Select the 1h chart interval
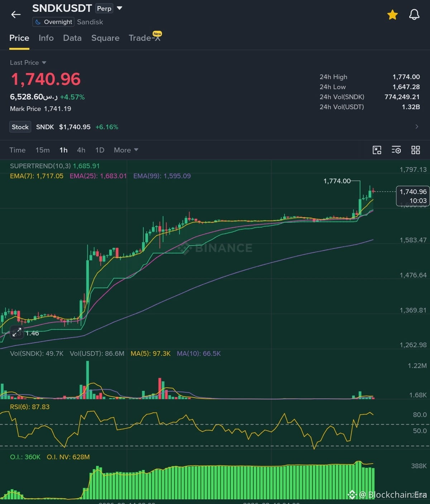The height and width of the screenshot is (504, 430). click(63, 150)
